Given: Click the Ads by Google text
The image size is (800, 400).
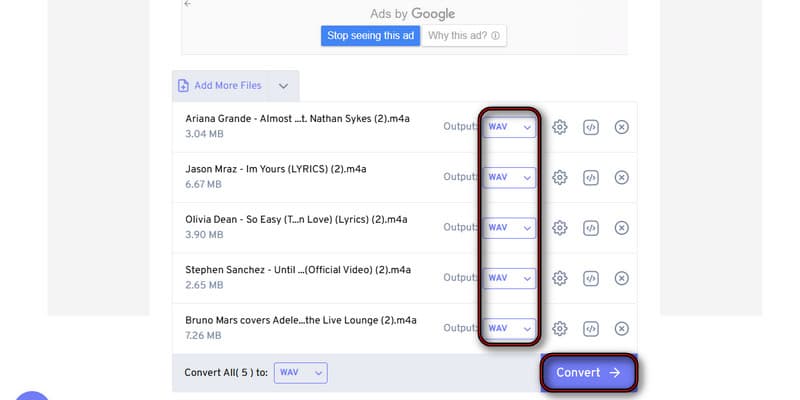Looking at the screenshot, I should (x=413, y=14).
